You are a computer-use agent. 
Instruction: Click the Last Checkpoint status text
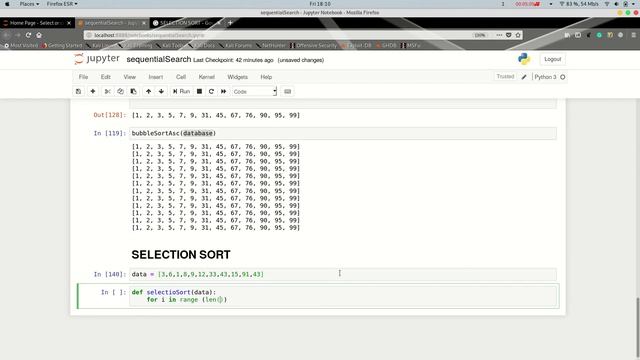[x=233, y=60]
